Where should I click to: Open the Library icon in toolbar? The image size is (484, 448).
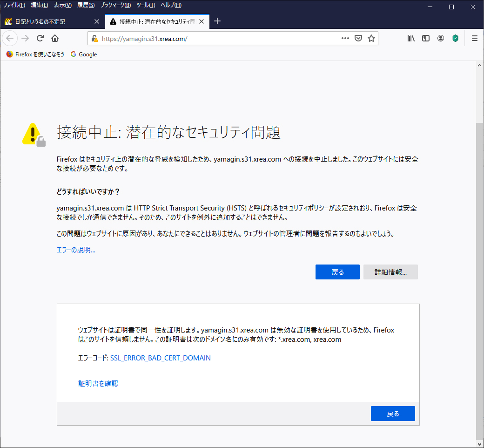pyautogui.click(x=411, y=38)
